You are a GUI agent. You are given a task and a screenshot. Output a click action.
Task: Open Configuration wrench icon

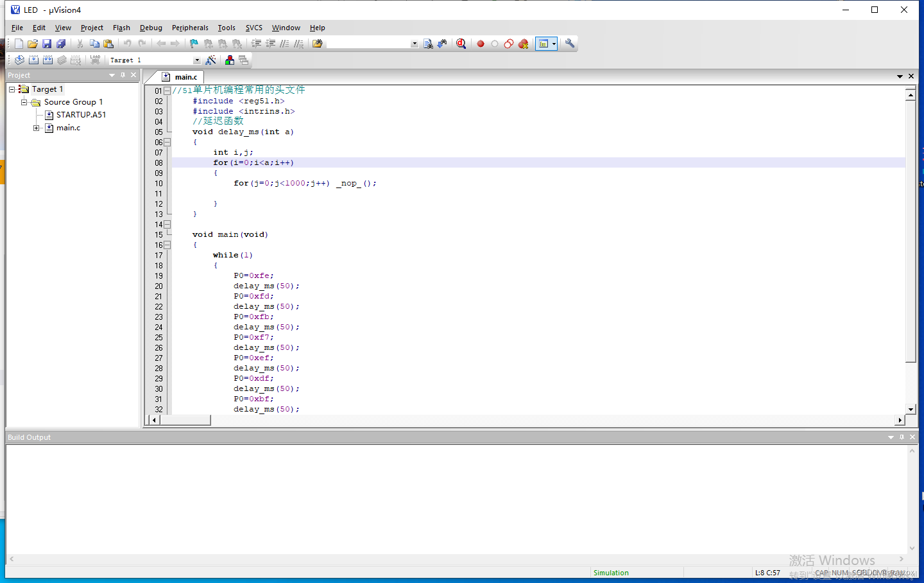pyautogui.click(x=570, y=44)
